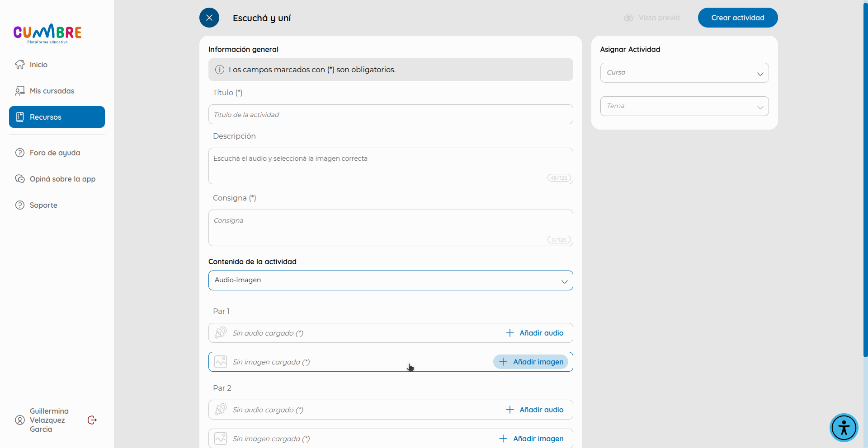
Task: Click the Mis cursadas icon
Action: click(20, 91)
